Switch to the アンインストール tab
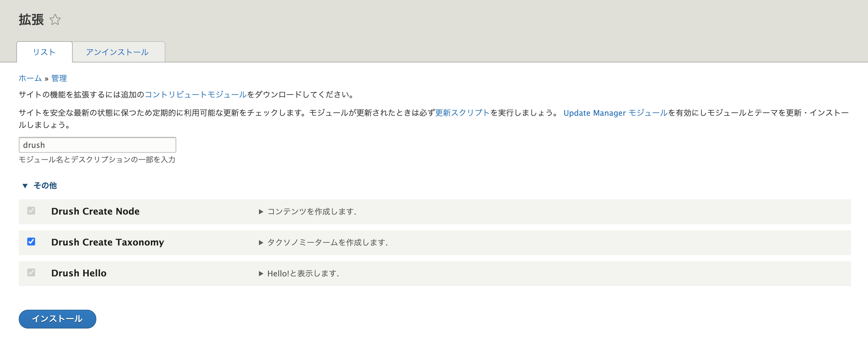 117,52
